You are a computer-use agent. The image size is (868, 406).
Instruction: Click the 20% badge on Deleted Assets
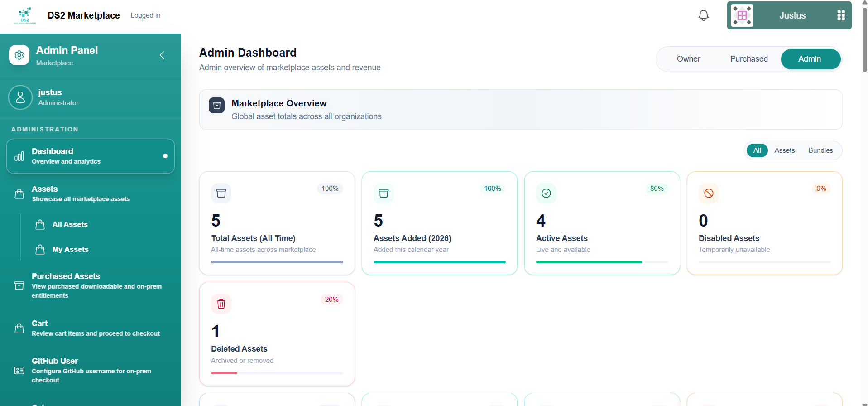331,300
